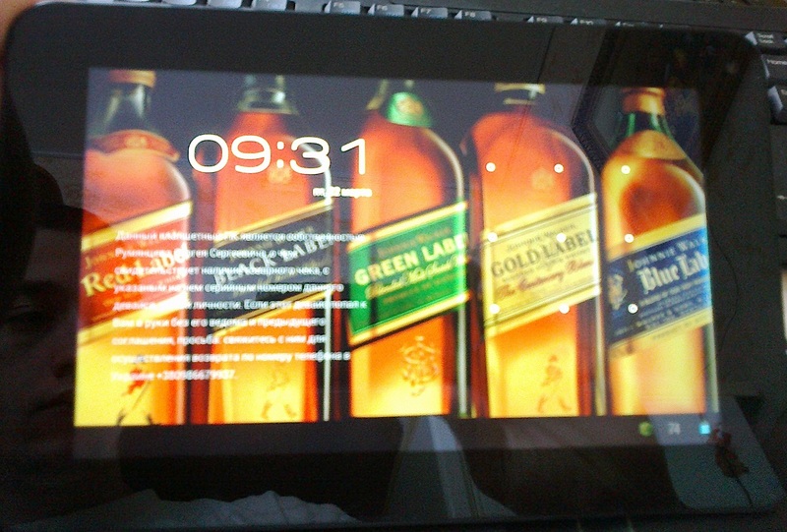Tap the top-left pattern unlock dot
Viewport: 787px width, 532px height.
point(490,167)
